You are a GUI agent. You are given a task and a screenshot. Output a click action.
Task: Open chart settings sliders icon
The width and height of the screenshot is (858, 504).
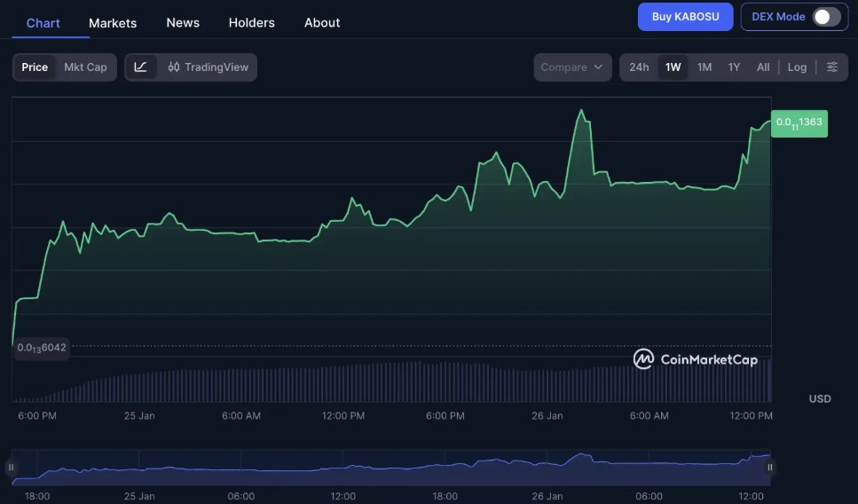(x=831, y=67)
